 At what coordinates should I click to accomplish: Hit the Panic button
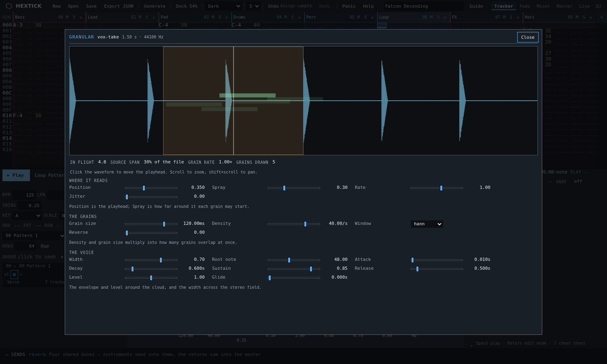[349, 6]
